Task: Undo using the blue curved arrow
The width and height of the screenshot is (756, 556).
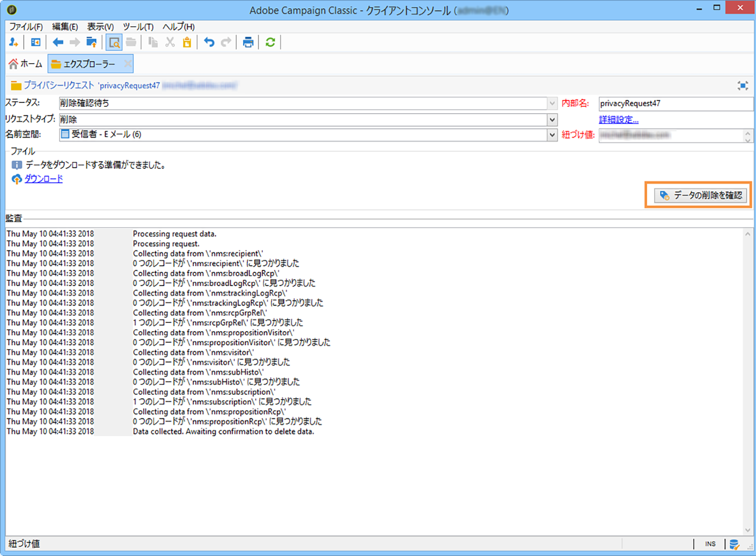Action: [x=209, y=42]
